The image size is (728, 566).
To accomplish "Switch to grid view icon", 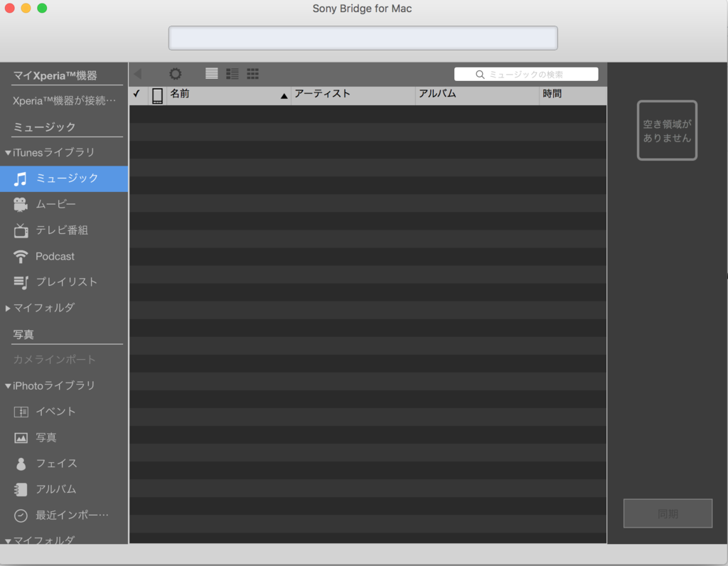I will click(252, 73).
